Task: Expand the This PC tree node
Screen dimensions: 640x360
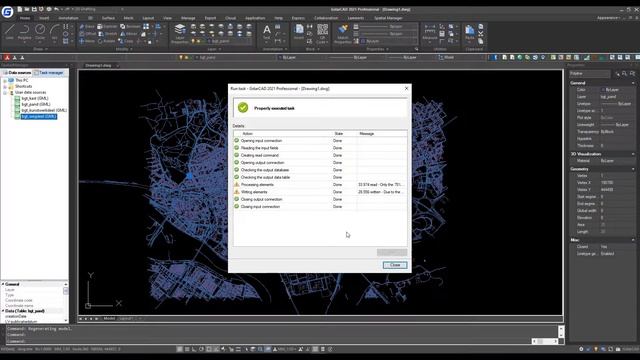Action: [5, 80]
